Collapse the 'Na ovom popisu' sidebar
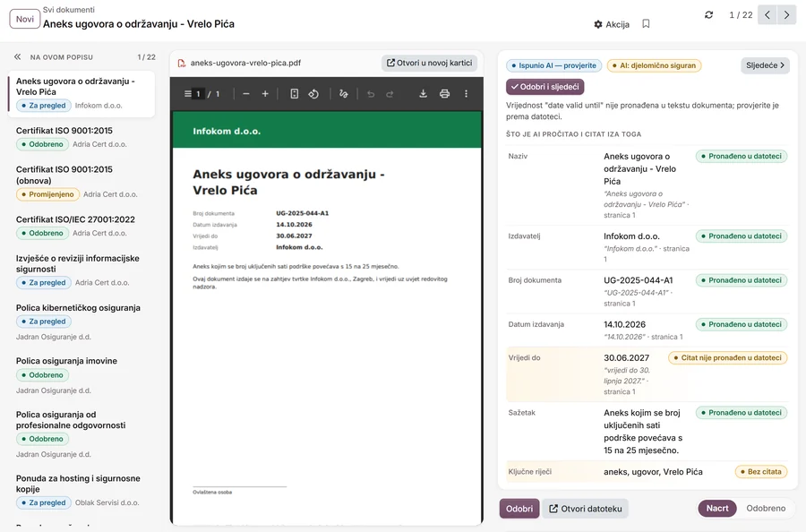This screenshot has width=806, height=532. coord(18,57)
